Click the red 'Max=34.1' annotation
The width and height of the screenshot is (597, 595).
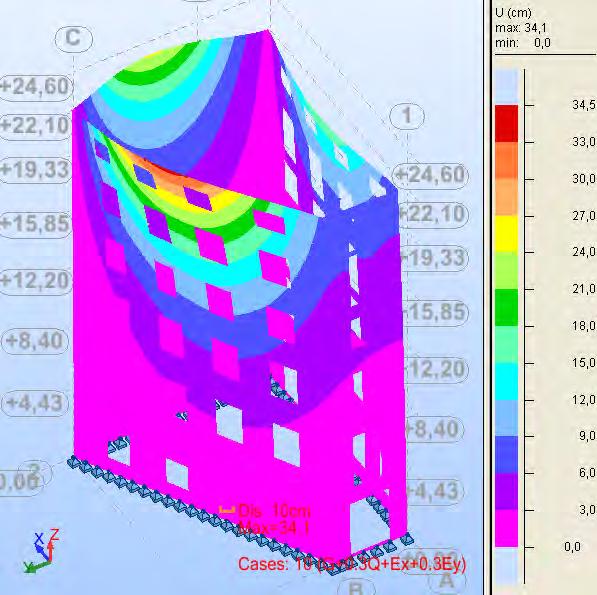pyautogui.click(x=275, y=528)
